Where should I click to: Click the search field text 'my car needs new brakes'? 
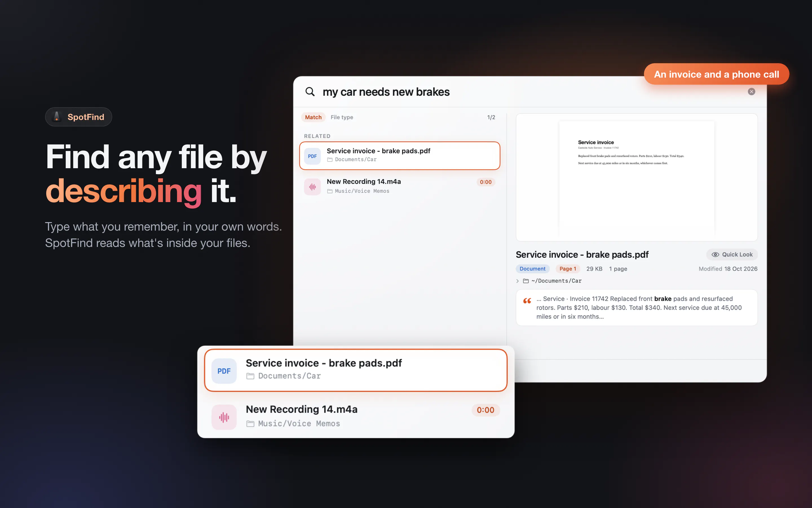(x=386, y=92)
